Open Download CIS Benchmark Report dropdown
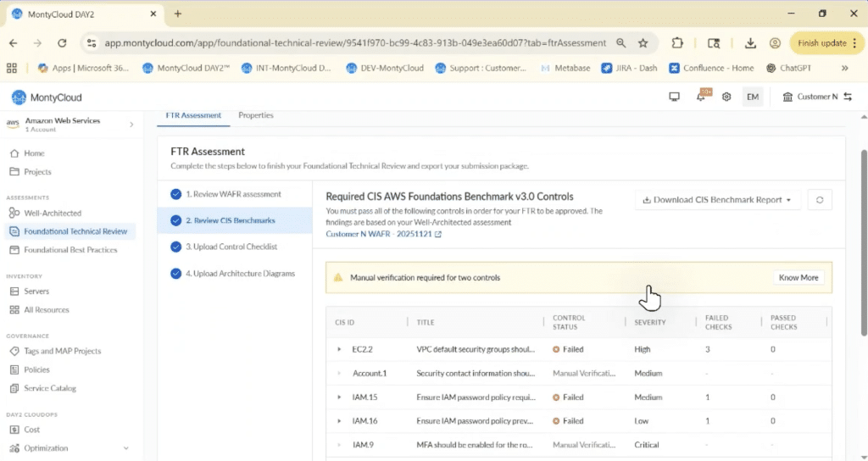 coord(717,200)
